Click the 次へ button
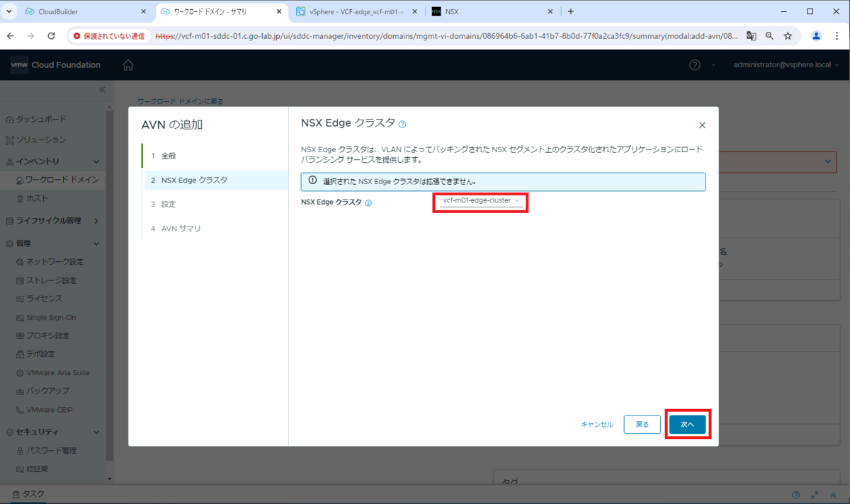The width and height of the screenshot is (850, 504). click(687, 424)
